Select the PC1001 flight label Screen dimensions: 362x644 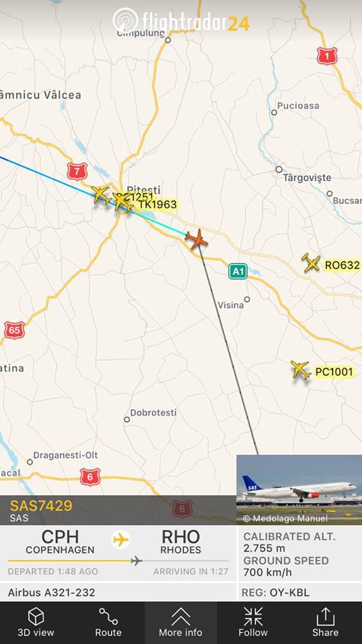tap(334, 372)
